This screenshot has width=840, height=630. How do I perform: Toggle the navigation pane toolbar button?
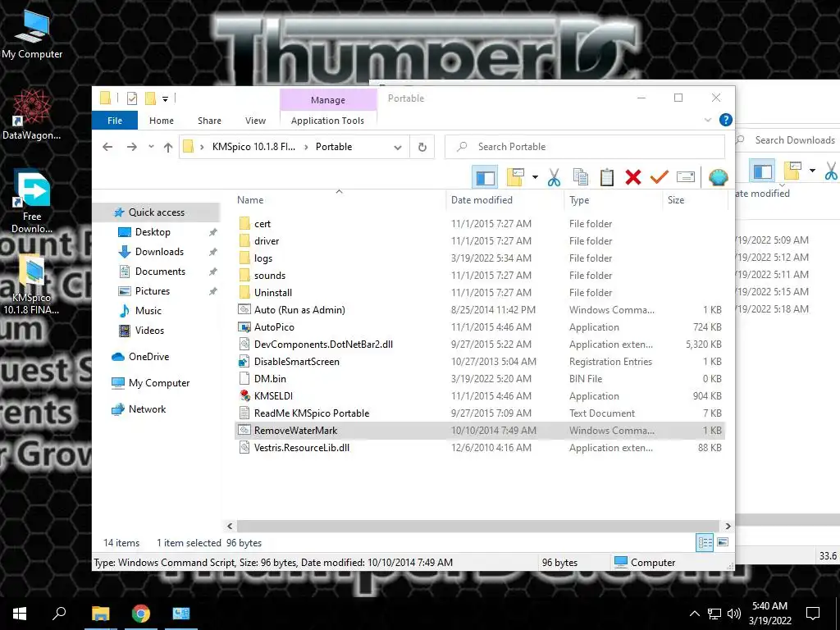[486, 177]
